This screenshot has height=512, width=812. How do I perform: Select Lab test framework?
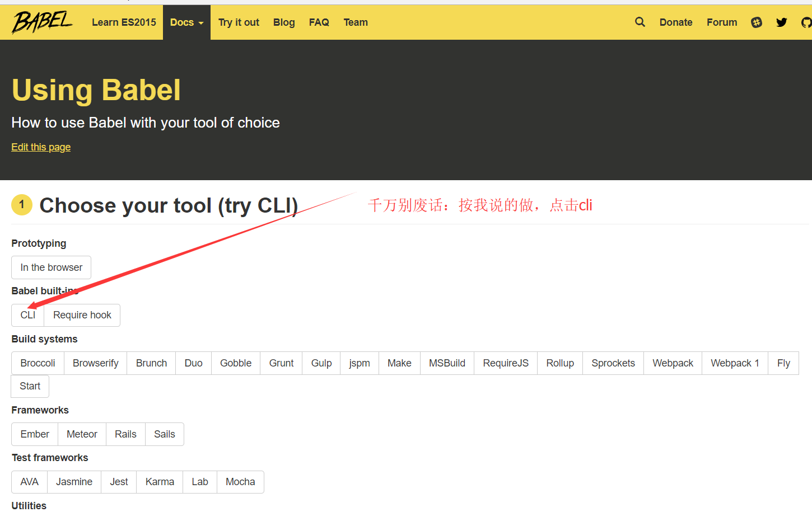(x=200, y=482)
